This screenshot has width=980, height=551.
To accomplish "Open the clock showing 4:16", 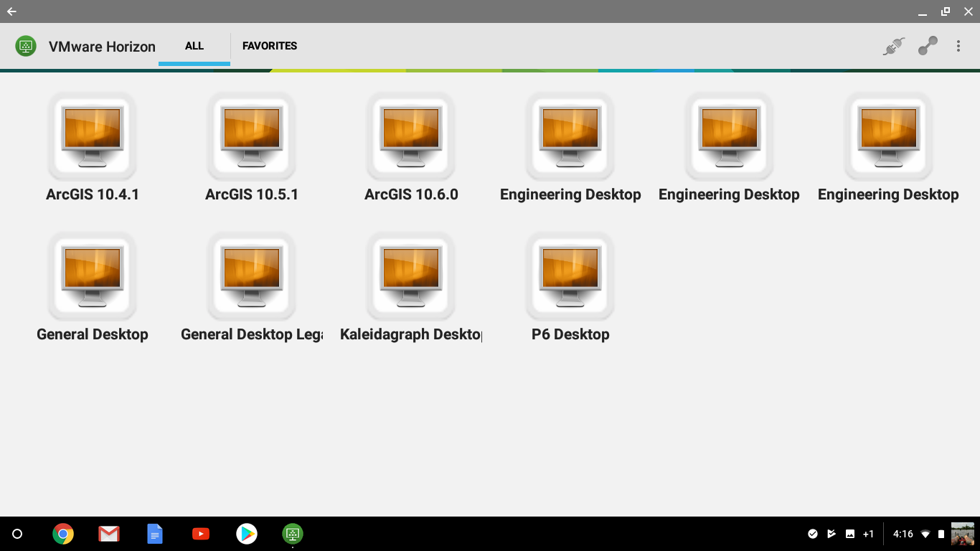I will click(903, 534).
